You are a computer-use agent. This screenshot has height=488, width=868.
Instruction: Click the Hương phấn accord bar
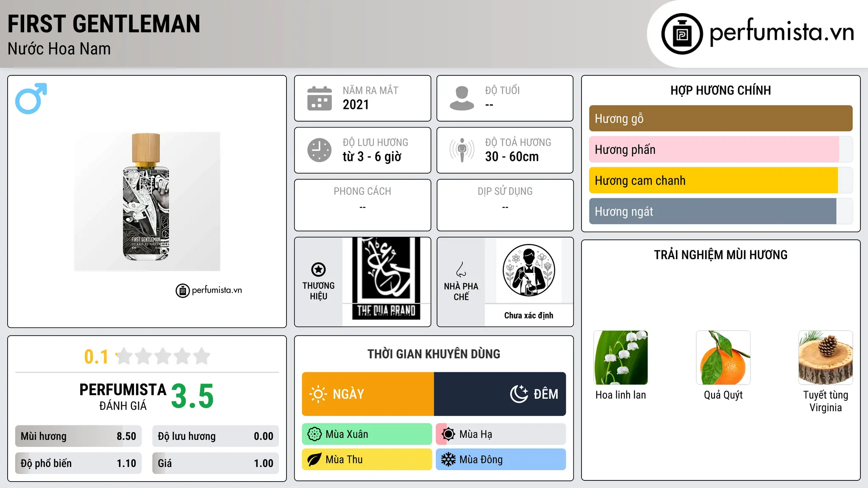click(721, 149)
